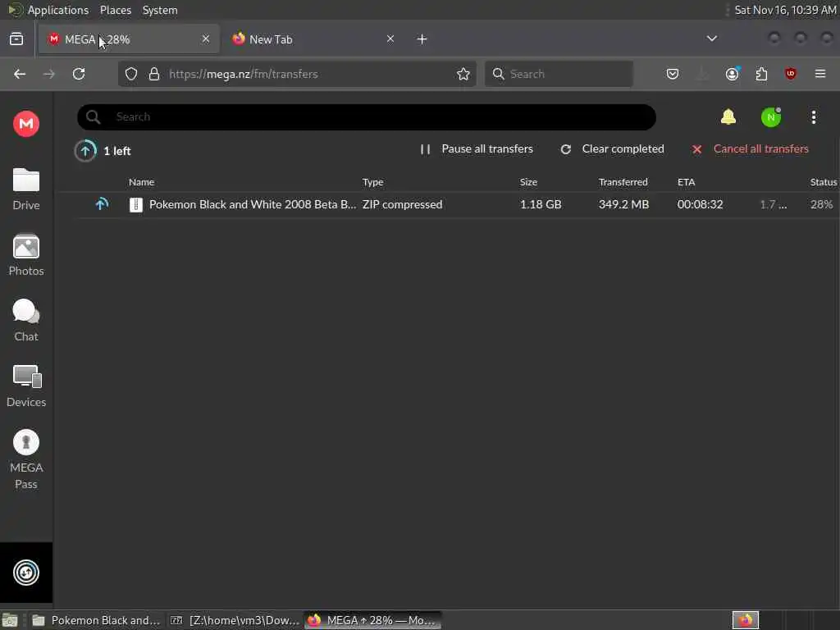
Task: Open a new tab with the plus button
Action: click(422, 39)
